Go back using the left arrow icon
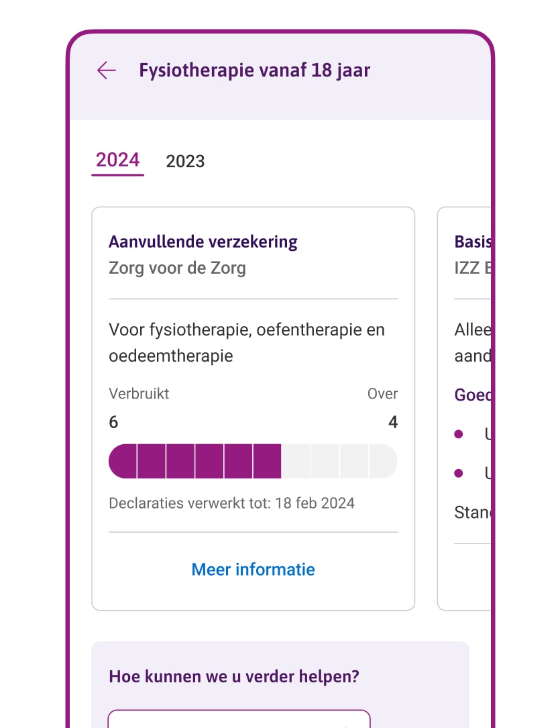This screenshot has width=560, height=728. click(x=106, y=70)
